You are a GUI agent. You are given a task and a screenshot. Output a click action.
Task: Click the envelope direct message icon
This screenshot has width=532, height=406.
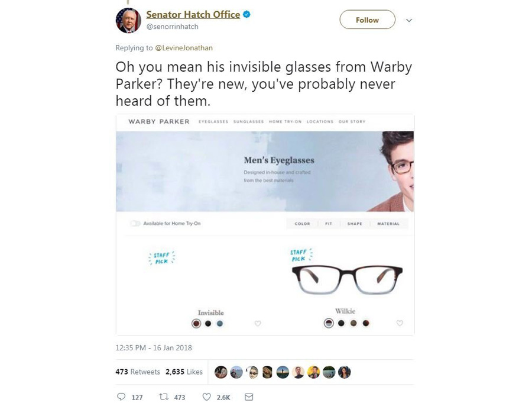(249, 397)
